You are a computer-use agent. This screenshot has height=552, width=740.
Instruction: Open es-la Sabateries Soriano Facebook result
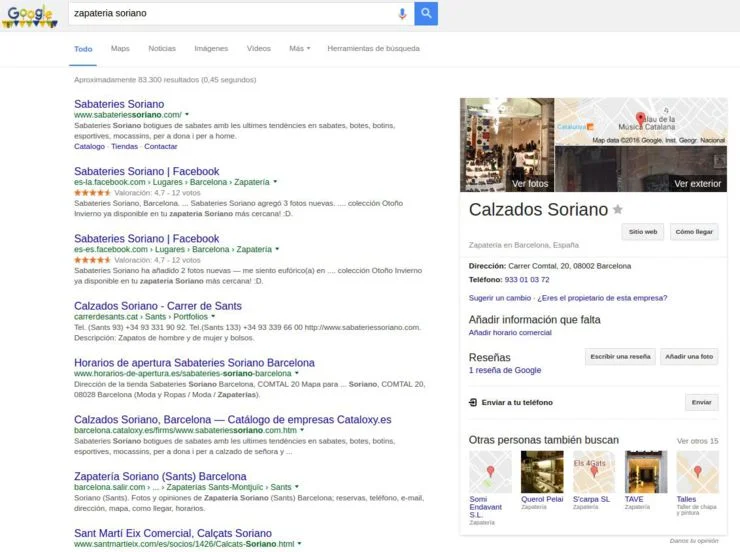point(147,171)
